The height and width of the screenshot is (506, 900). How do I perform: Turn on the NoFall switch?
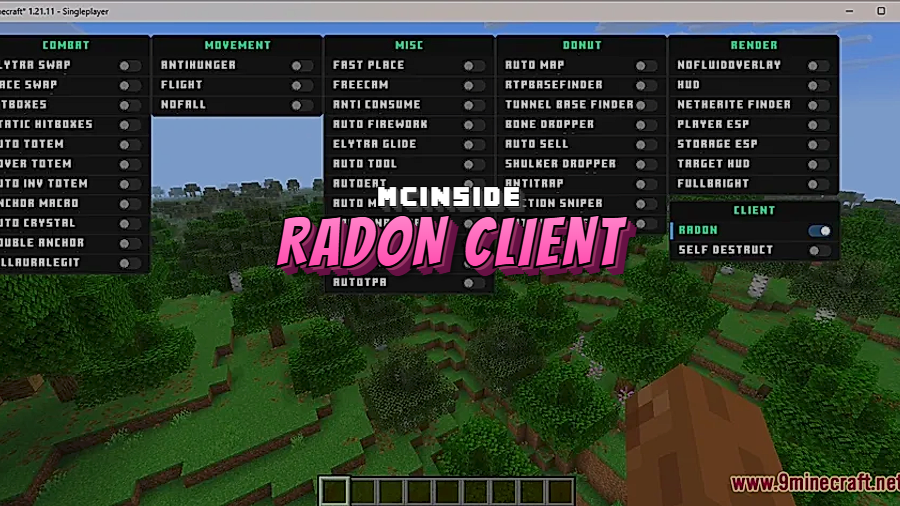[302, 105]
